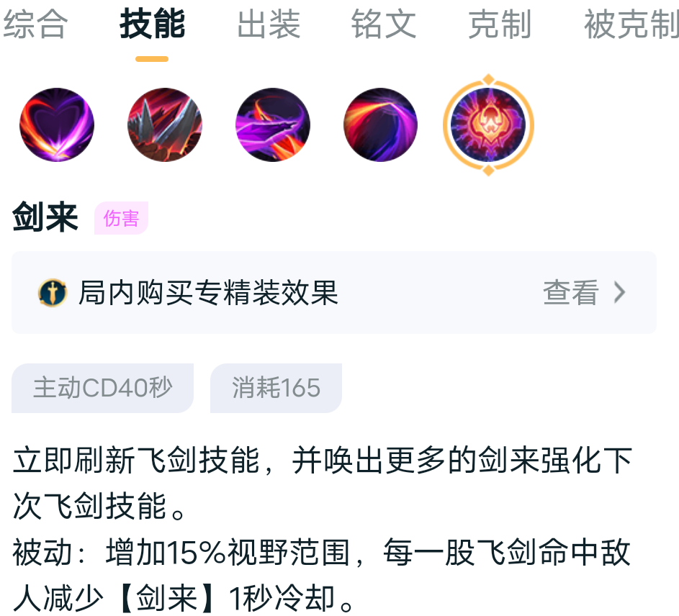Screen dimensions: 679x616
Task: Open the 局内购买专精装效果 row
Action: (x=334, y=293)
